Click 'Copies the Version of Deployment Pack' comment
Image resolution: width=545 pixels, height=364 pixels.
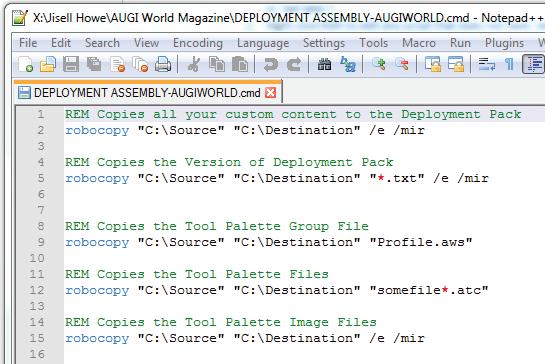click(x=245, y=162)
